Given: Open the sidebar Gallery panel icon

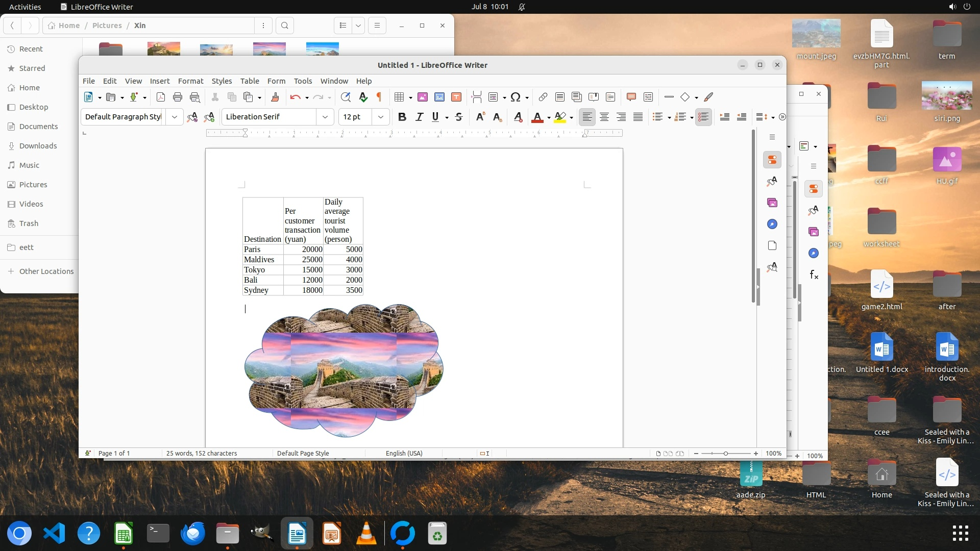Looking at the screenshot, I should (x=772, y=203).
